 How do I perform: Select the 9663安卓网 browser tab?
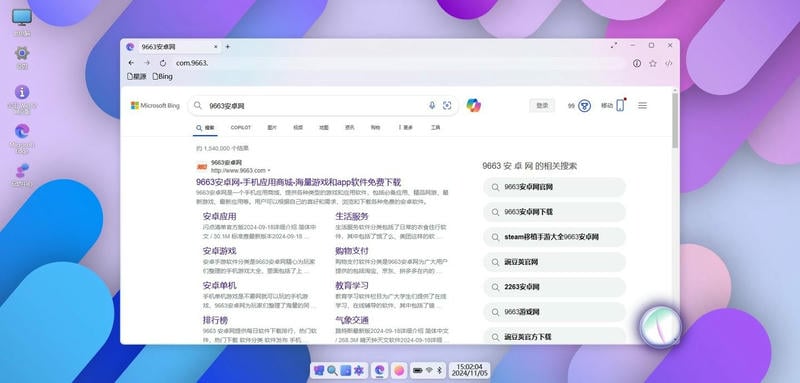[172, 46]
